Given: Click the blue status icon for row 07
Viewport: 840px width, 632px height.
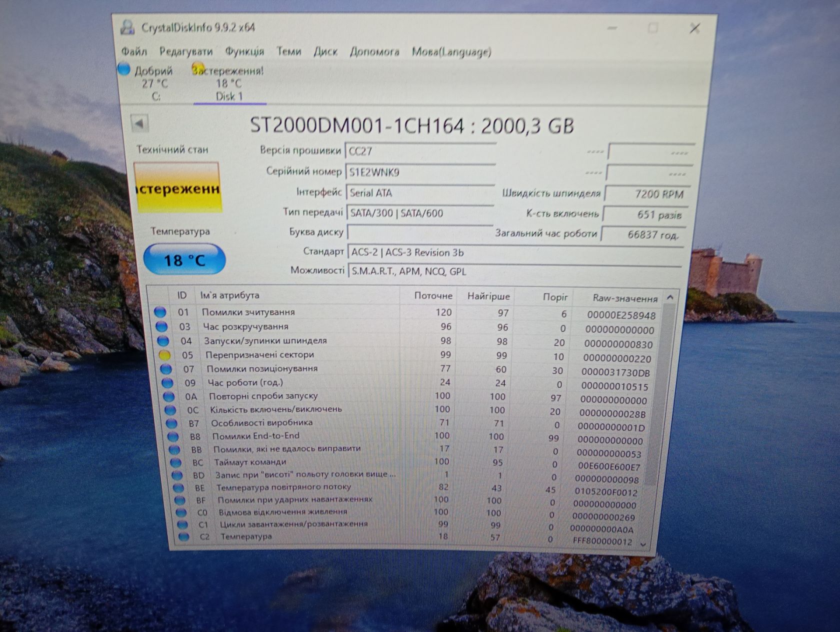Looking at the screenshot, I should [x=166, y=369].
